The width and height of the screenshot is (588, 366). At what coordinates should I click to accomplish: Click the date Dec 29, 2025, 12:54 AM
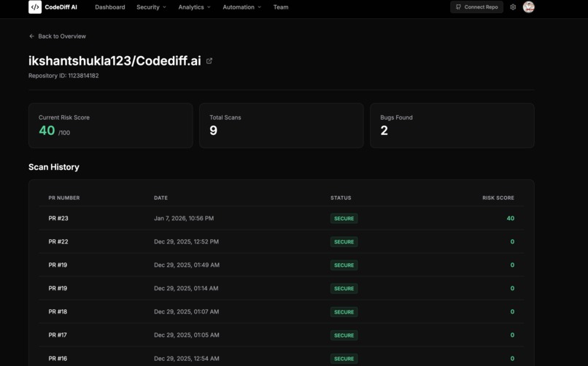(186, 359)
